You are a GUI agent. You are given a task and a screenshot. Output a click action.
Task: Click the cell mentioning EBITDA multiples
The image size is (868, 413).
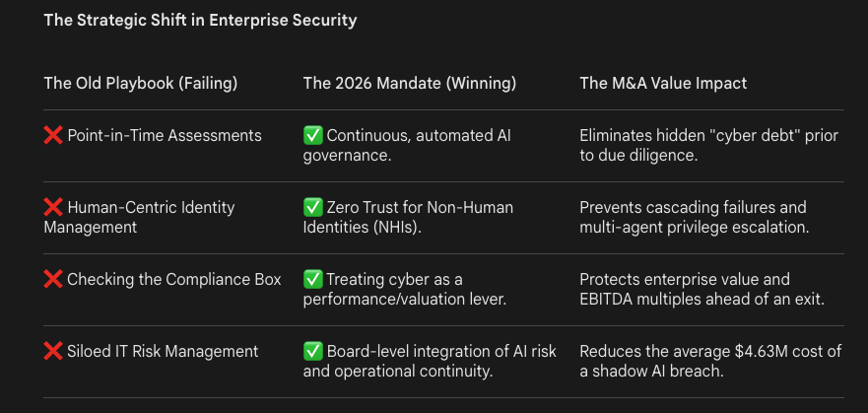pyautogui.click(x=702, y=290)
